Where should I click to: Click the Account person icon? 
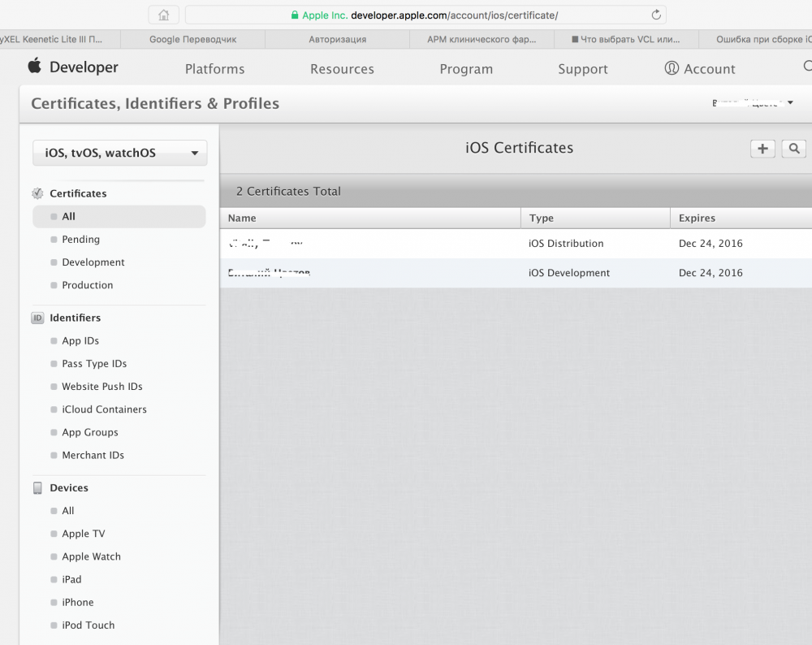[672, 68]
